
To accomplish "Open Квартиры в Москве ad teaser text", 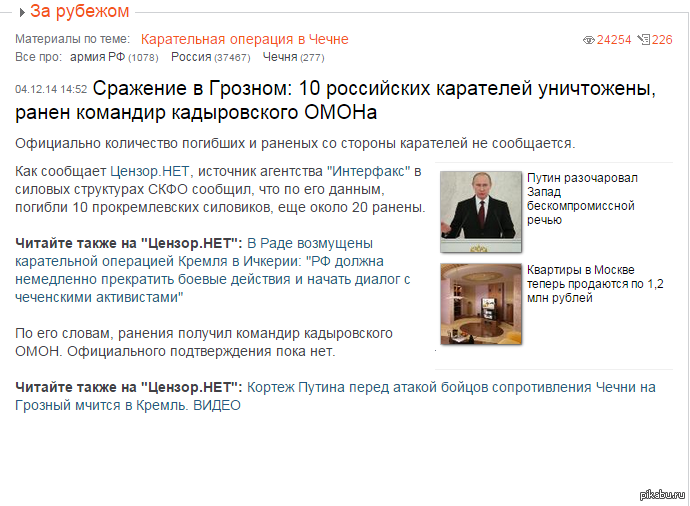I will click(x=595, y=284).
